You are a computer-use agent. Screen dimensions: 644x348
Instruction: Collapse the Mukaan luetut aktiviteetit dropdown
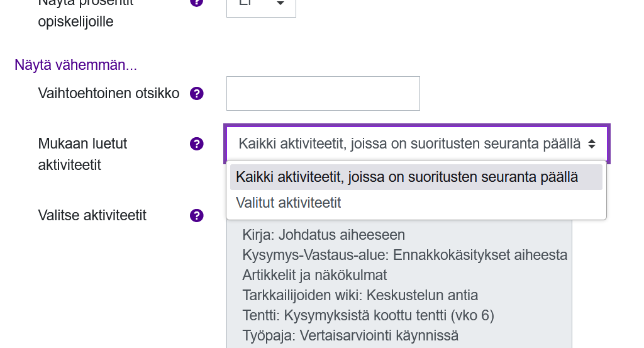(x=417, y=144)
